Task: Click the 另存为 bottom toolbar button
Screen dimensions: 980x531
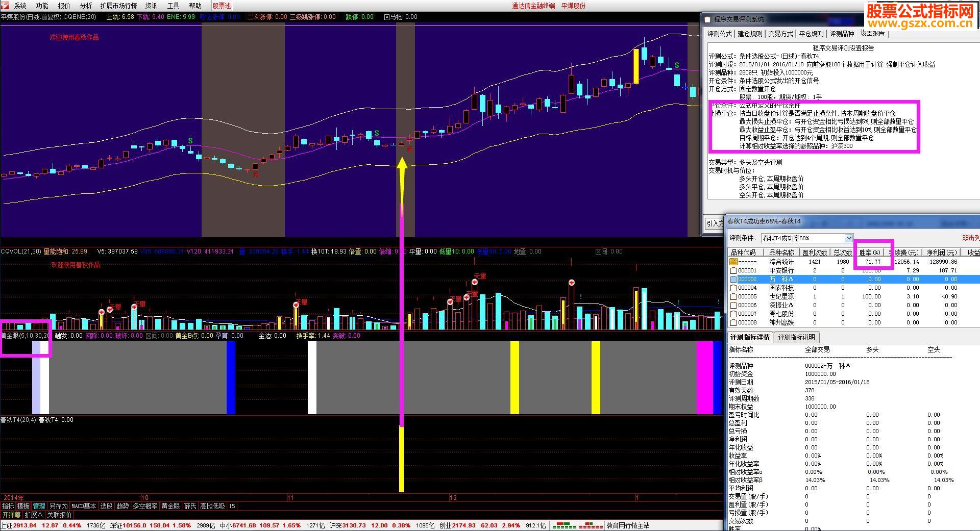Action: (58, 506)
